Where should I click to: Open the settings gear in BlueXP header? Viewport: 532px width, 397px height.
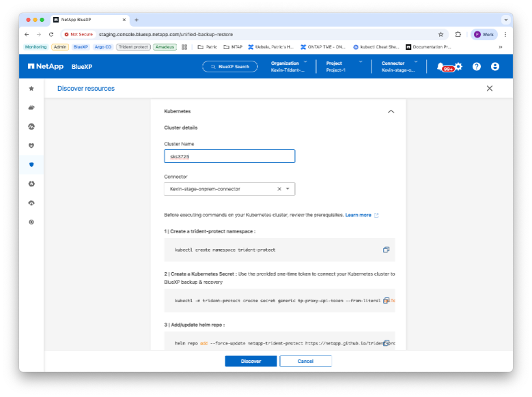(x=458, y=66)
